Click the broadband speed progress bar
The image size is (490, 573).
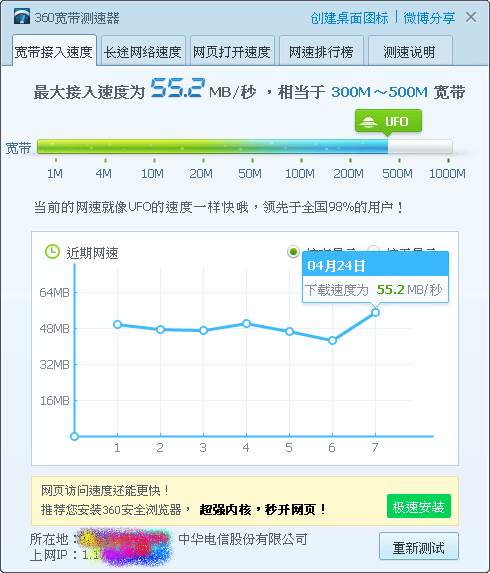point(245,147)
